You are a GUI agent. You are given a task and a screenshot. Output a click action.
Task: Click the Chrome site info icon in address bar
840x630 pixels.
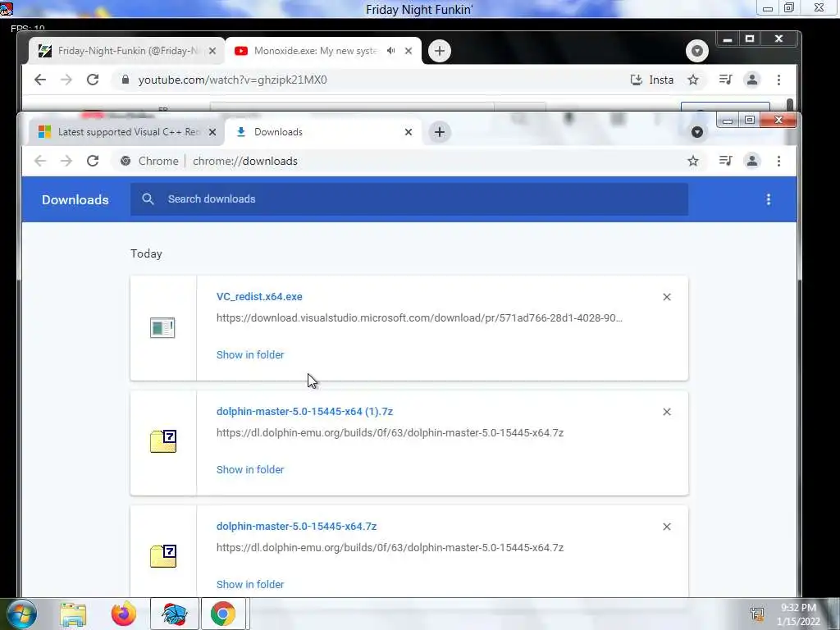click(126, 161)
